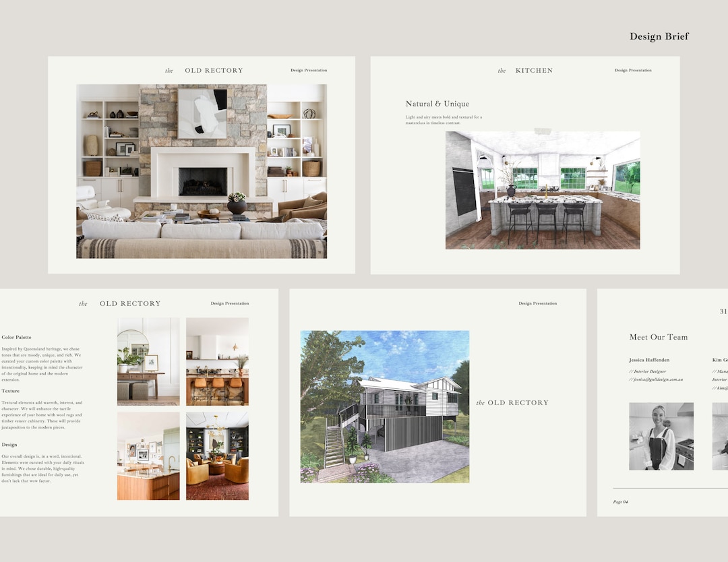Click the KITCHEN slide title
Viewport: 728px width, 562px height.
[535, 70]
